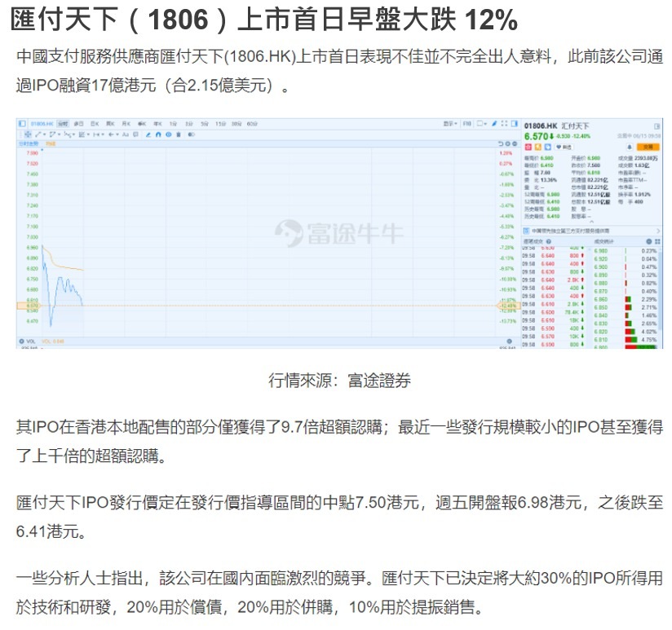
Task: Enter fullscreen mode for the chart
Action: [504, 124]
